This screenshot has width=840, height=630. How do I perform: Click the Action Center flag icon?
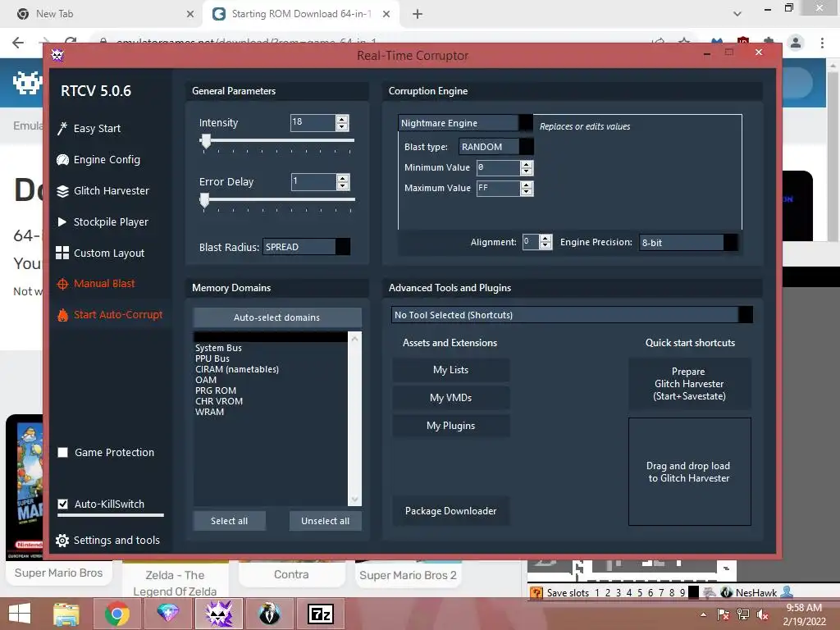click(724, 614)
